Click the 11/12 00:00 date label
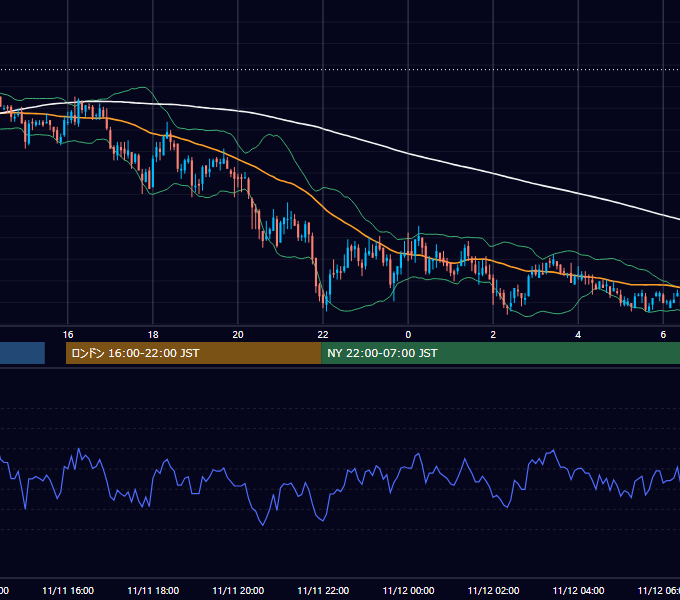 [408, 591]
